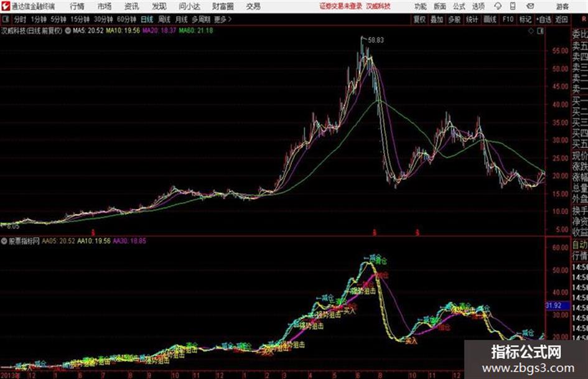Click the 标记 mark button

click(525, 19)
